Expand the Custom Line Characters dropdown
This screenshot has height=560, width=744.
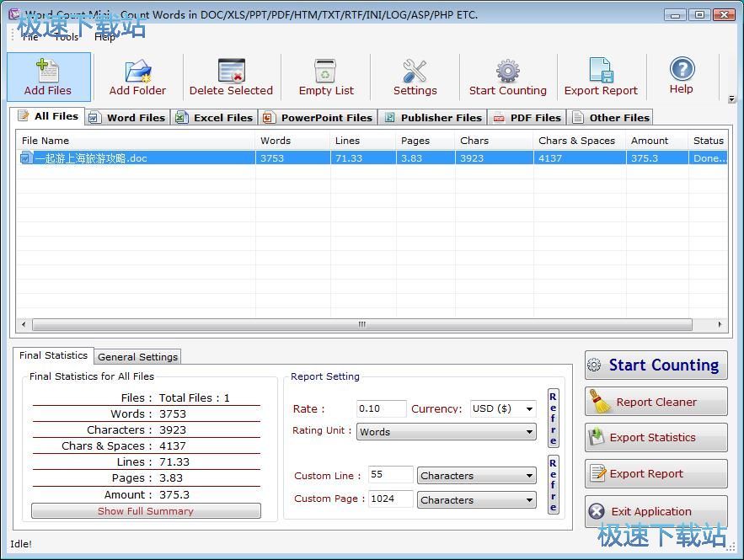pos(529,476)
